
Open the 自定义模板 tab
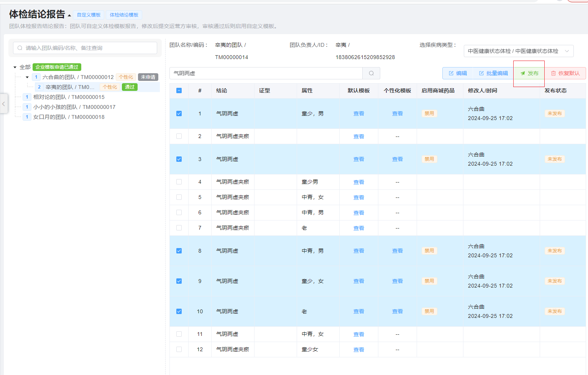(x=89, y=15)
